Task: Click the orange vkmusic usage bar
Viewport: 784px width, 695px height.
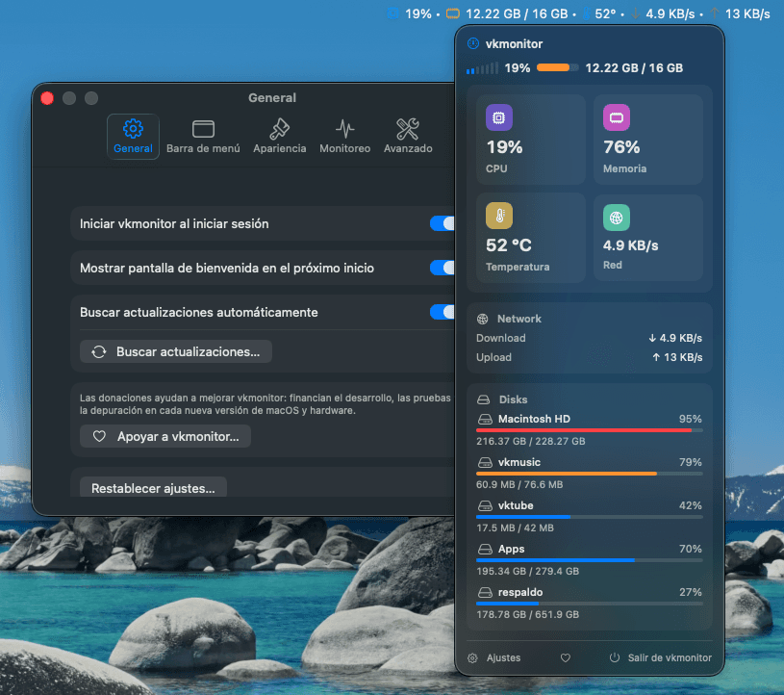Action: click(590, 474)
